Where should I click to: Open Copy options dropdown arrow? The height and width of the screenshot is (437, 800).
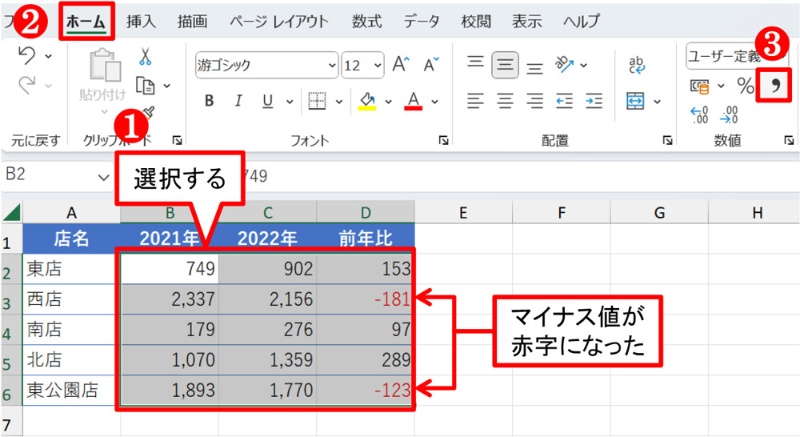tap(167, 86)
